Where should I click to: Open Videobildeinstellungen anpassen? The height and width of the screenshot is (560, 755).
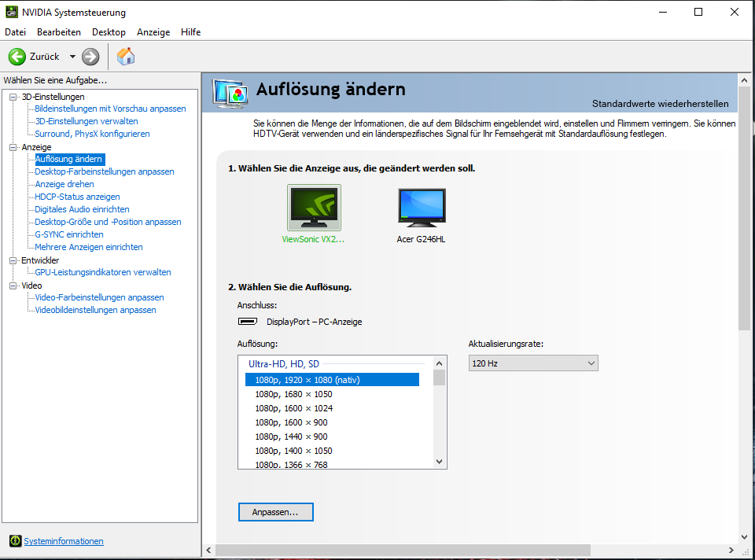95,310
